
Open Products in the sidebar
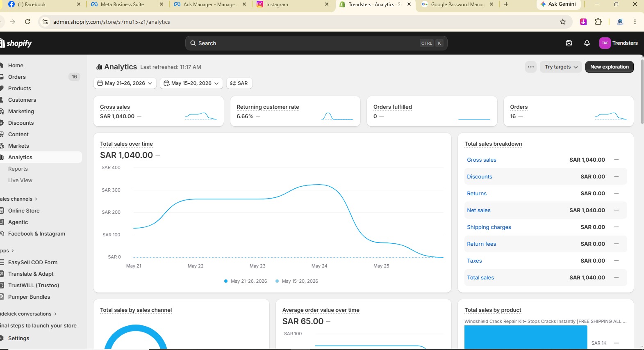tap(20, 88)
